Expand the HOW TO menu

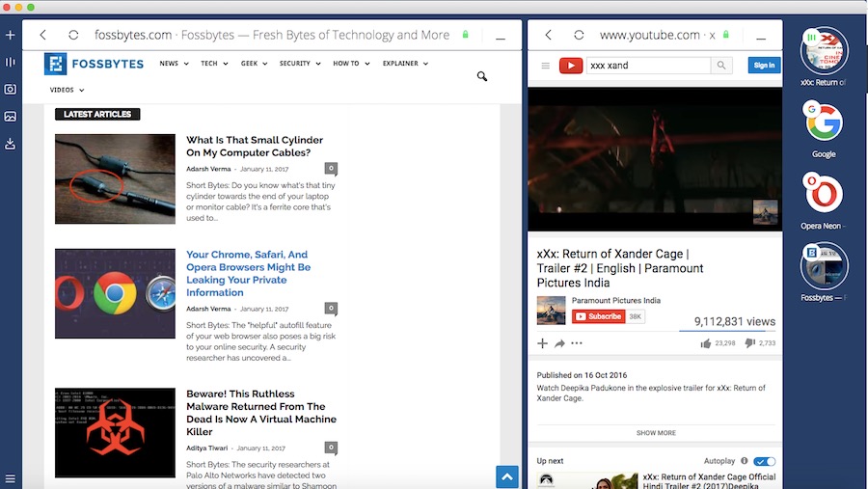351,64
